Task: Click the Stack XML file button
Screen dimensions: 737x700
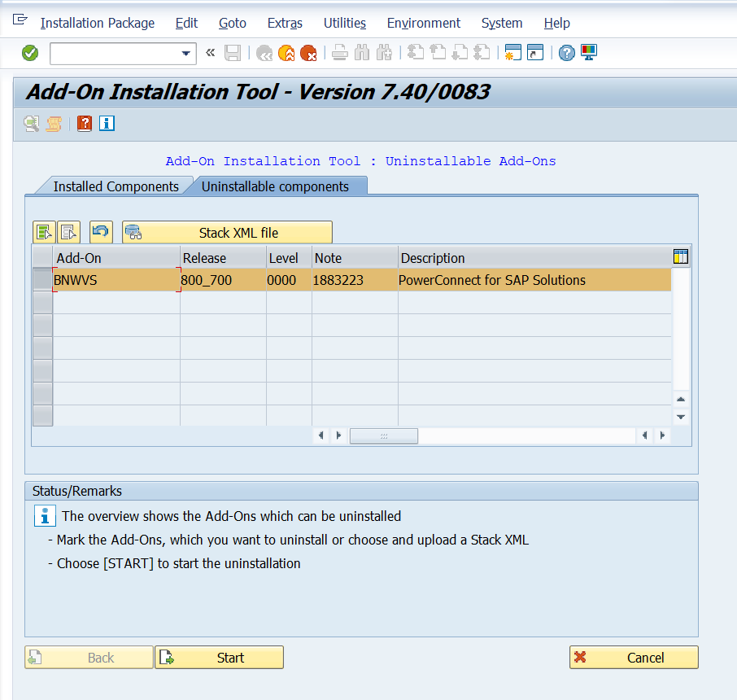Action: click(227, 233)
